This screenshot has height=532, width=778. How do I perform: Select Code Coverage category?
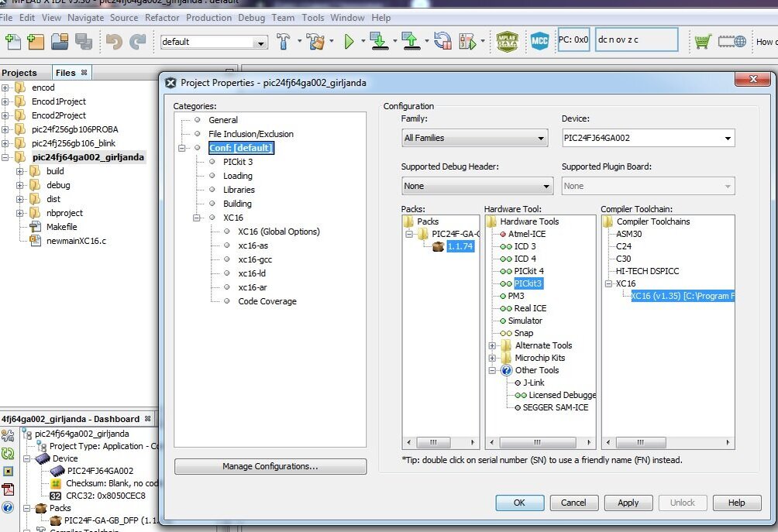267,301
